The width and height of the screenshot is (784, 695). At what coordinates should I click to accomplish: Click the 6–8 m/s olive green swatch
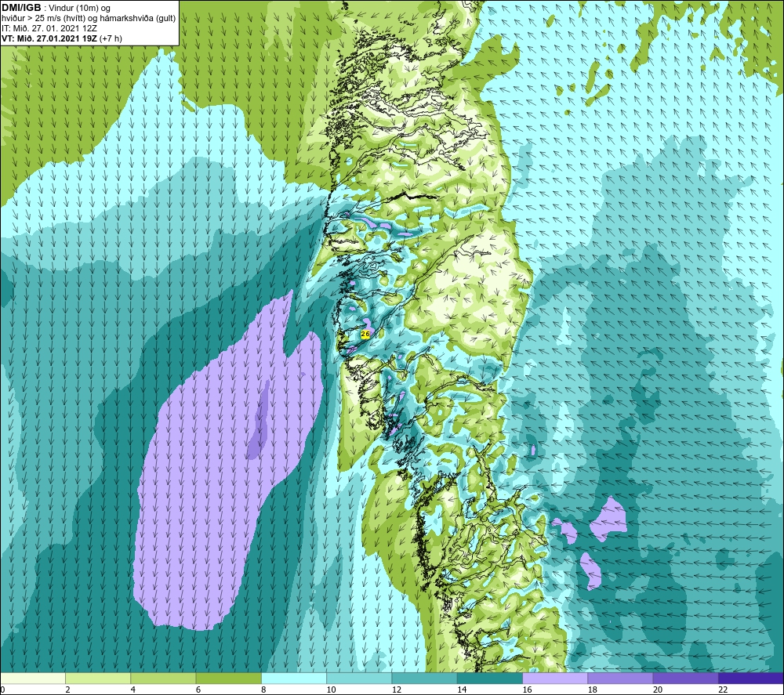[x=228, y=678]
